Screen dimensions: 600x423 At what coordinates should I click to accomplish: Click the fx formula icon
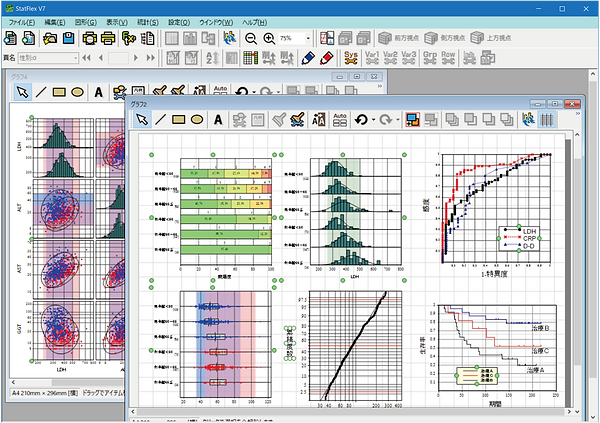tap(129, 38)
